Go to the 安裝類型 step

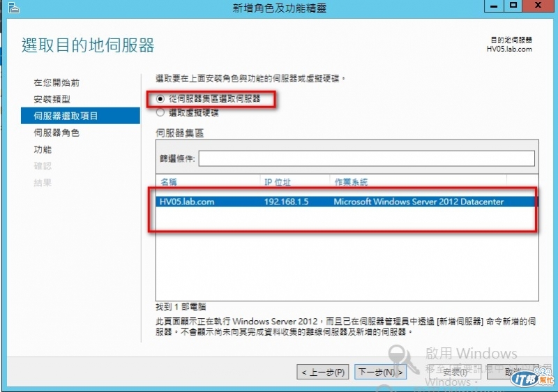pyautogui.click(x=52, y=99)
